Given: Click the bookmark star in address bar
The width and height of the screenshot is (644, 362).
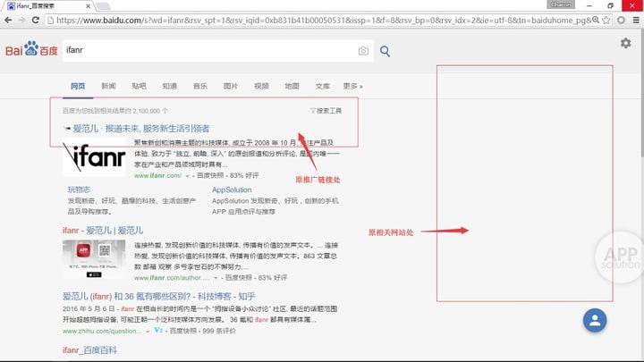Looking at the screenshot, I should (606, 20).
